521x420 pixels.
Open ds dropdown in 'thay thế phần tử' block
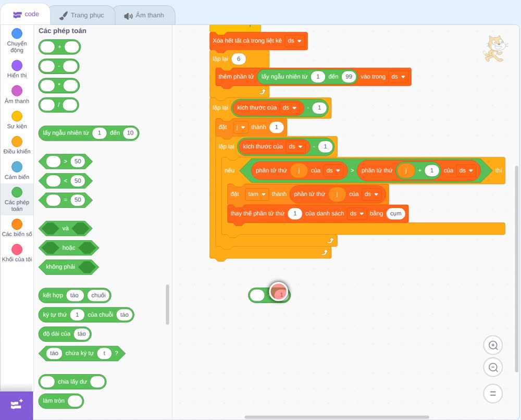(356, 214)
